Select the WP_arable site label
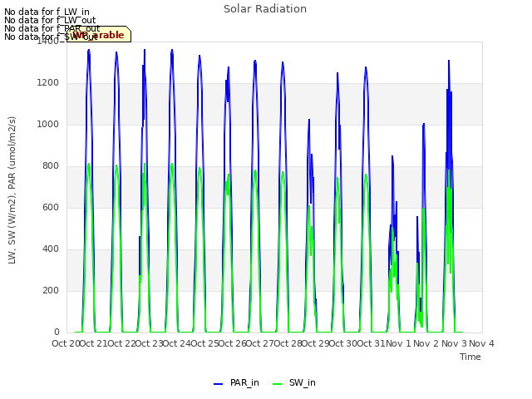 pos(99,35)
